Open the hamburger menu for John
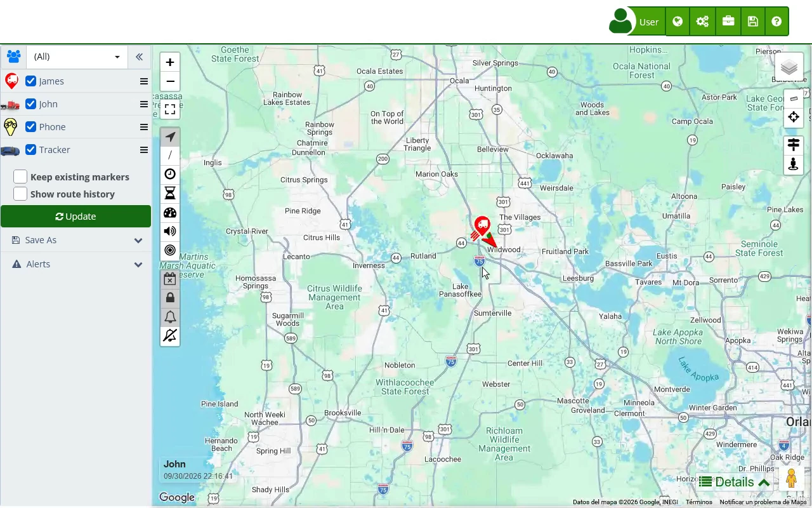 (144, 104)
